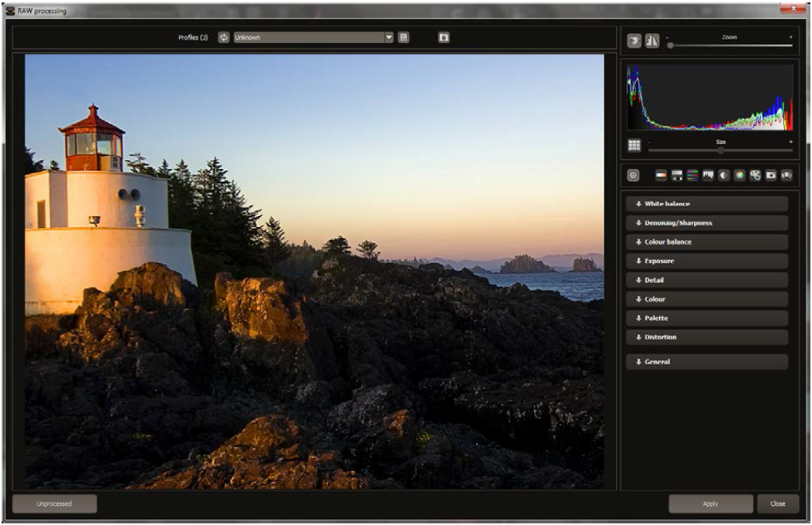The width and height of the screenshot is (812, 525).
Task: Select the painter's palette icon
Action: pos(755,175)
